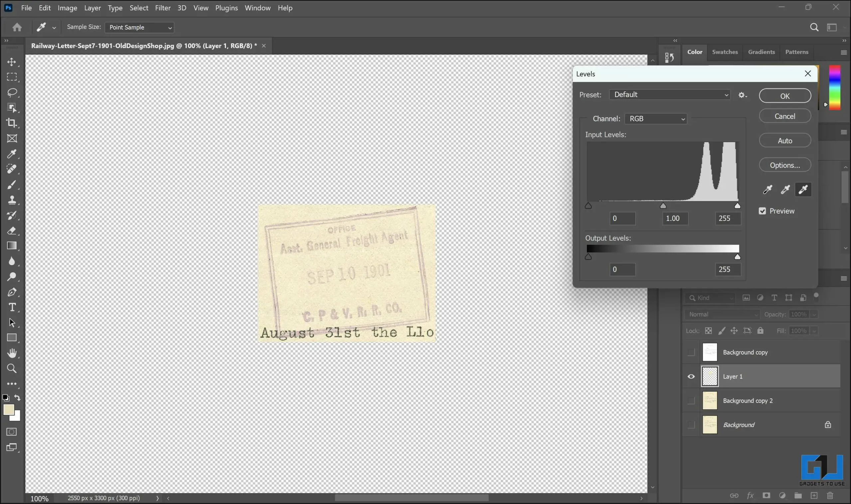Click the input midtone gamma slider
This screenshot has width=851, height=504.
click(x=663, y=206)
